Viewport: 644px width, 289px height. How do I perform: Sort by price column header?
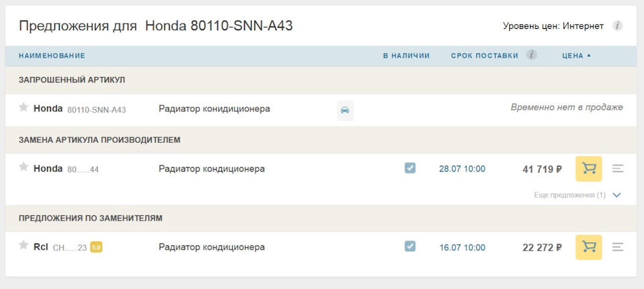click(576, 56)
